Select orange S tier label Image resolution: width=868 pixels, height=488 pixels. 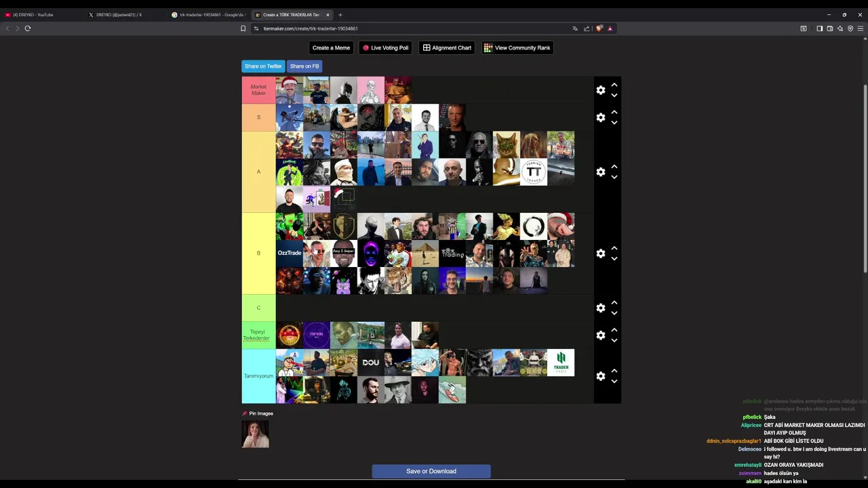click(258, 117)
